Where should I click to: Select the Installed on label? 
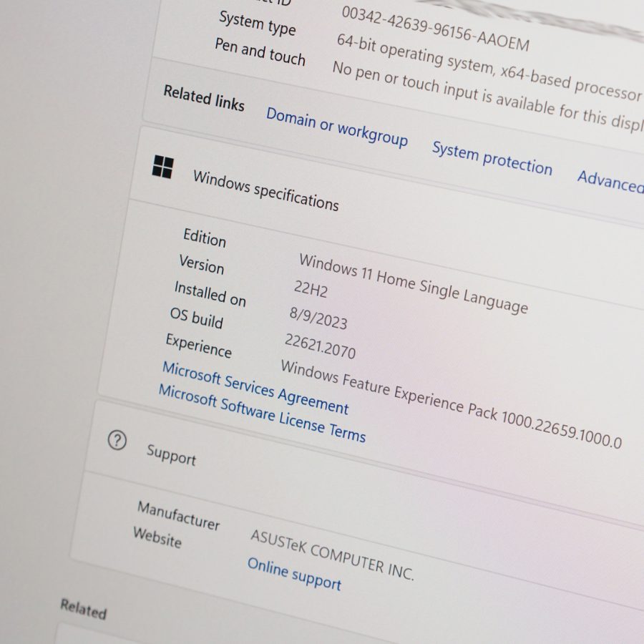point(210,293)
